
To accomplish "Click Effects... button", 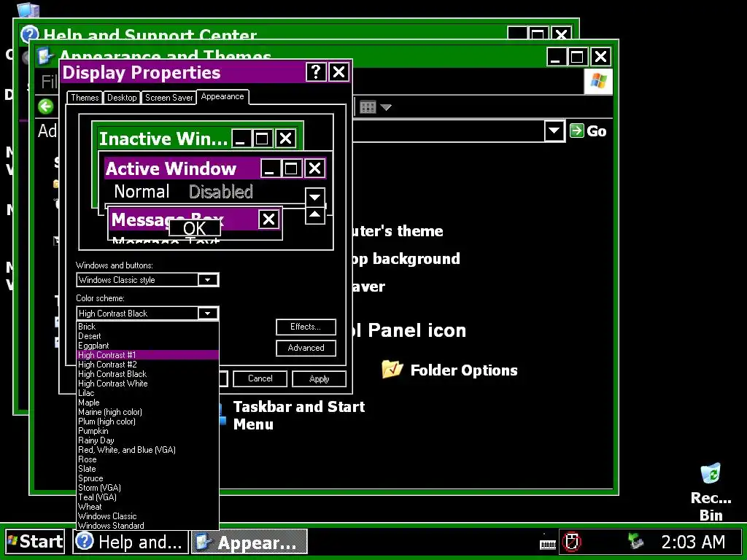I will click(306, 327).
